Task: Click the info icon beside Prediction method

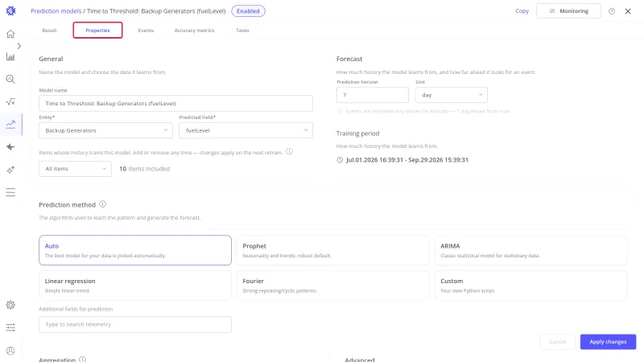Action: [x=103, y=204]
